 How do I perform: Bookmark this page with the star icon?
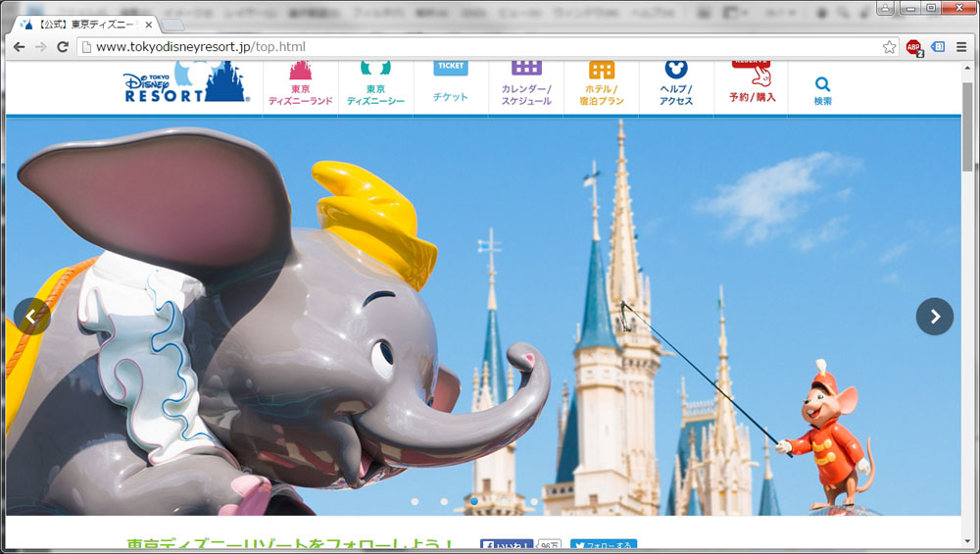point(889,47)
